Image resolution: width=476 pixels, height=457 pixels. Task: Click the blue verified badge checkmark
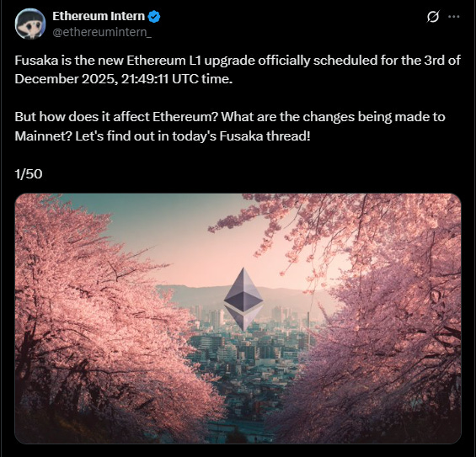pos(154,16)
